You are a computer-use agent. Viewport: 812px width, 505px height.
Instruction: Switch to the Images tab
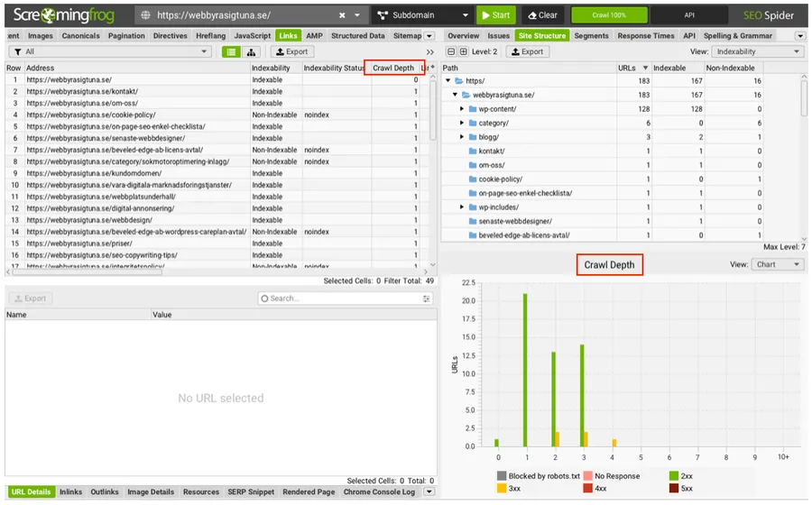point(41,36)
